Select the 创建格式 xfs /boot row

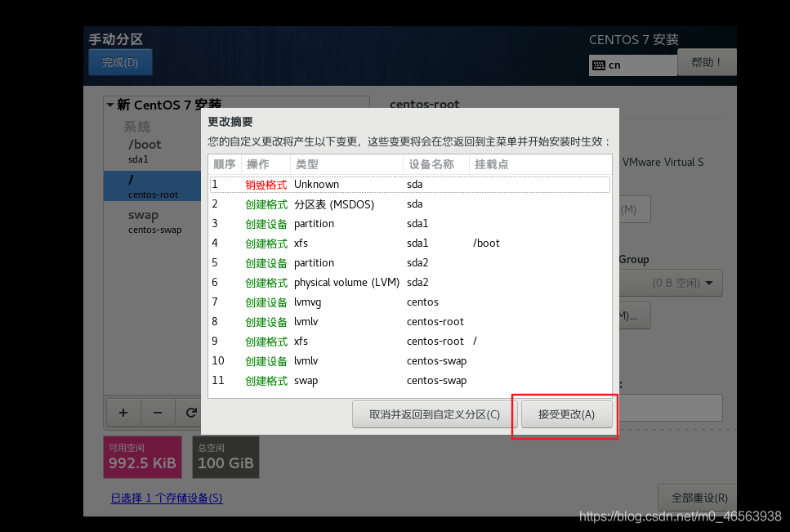[368, 243]
